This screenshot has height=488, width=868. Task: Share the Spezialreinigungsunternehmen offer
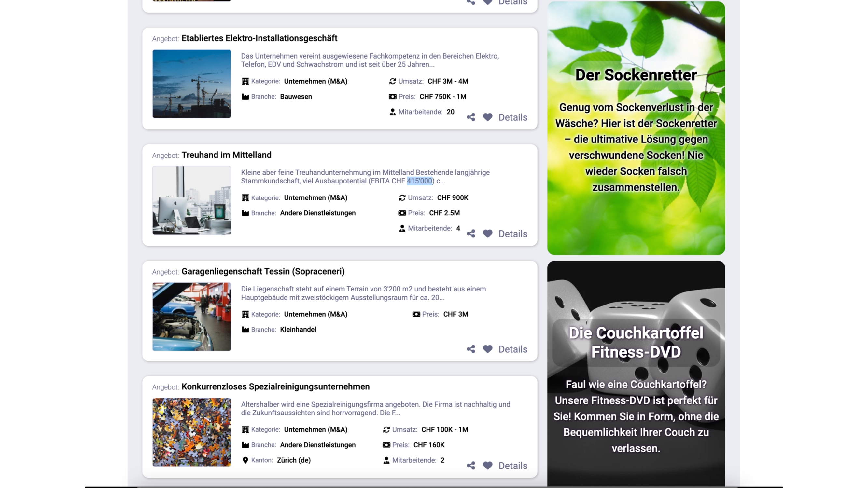click(x=471, y=466)
